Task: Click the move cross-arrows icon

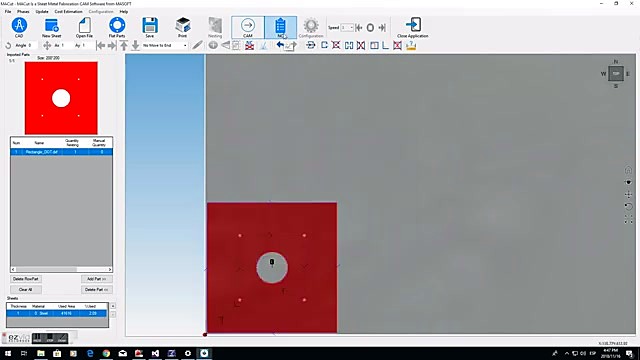Action: pyautogui.click(x=47, y=45)
